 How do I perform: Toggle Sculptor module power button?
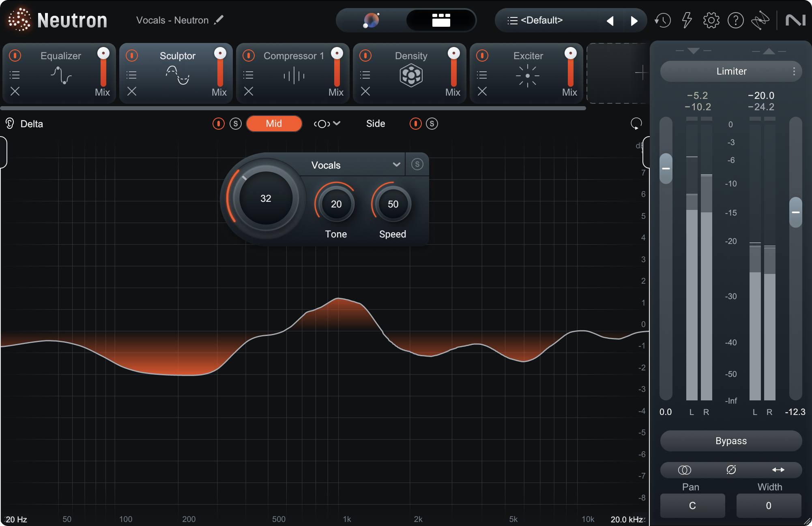click(132, 56)
